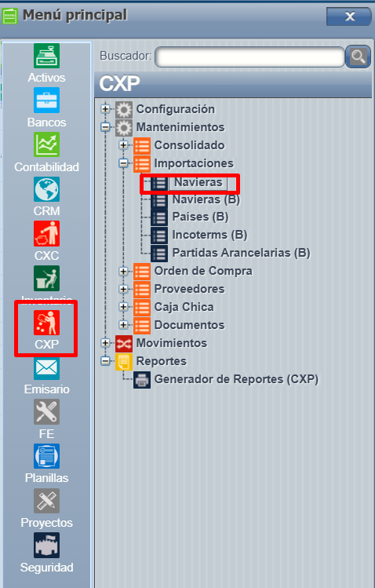Click the Consolidado label
Viewport: 375px width, 588px height.
tap(189, 145)
